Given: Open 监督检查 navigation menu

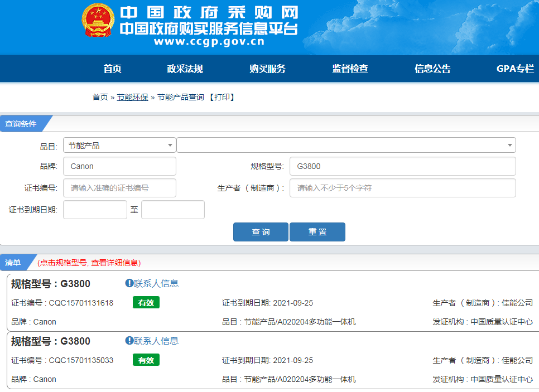Looking at the screenshot, I should (350, 69).
